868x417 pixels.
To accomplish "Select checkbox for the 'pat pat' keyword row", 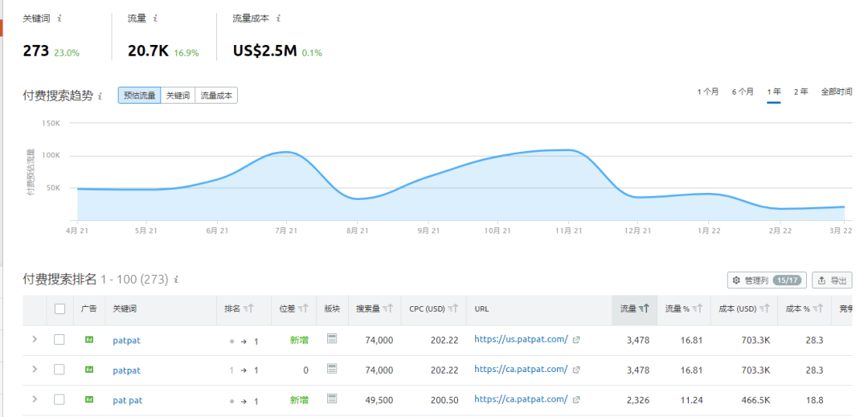I will tap(59, 399).
